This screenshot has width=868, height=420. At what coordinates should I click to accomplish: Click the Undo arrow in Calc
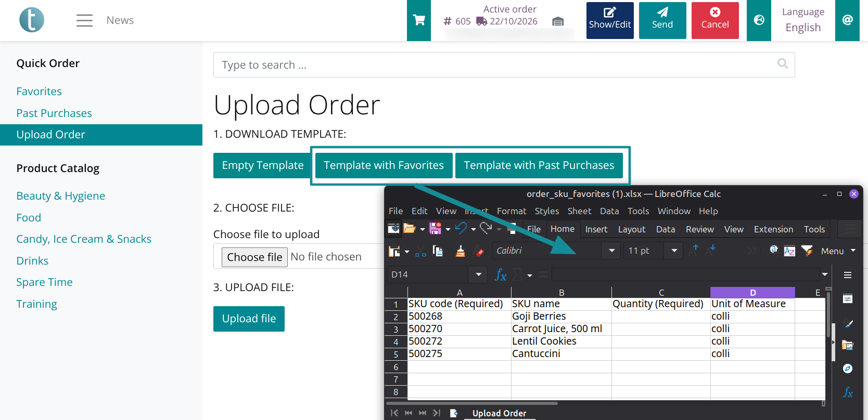coord(461,228)
